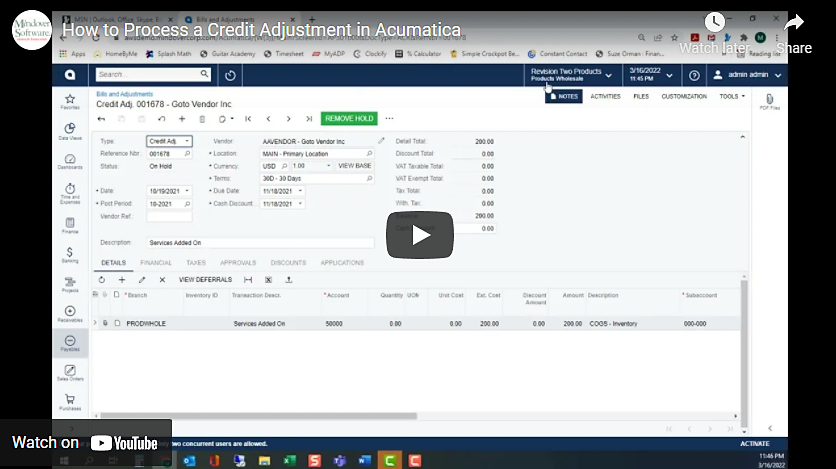Play the YouTube video
836x469 pixels.
[420, 235]
